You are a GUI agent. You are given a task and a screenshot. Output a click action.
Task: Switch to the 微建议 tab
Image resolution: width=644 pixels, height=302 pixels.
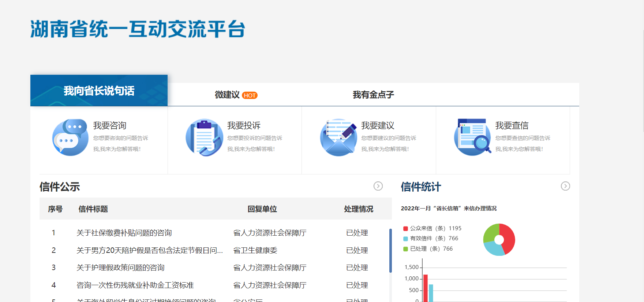pos(227,95)
